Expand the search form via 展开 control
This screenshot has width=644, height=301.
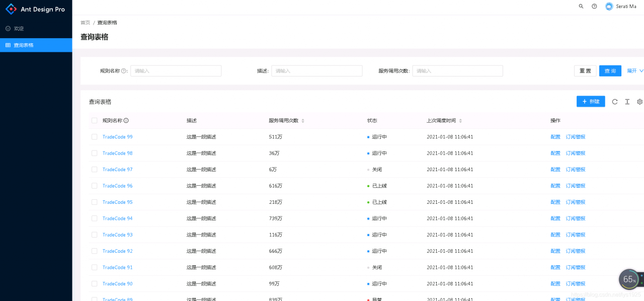pyautogui.click(x=633, y=70)
